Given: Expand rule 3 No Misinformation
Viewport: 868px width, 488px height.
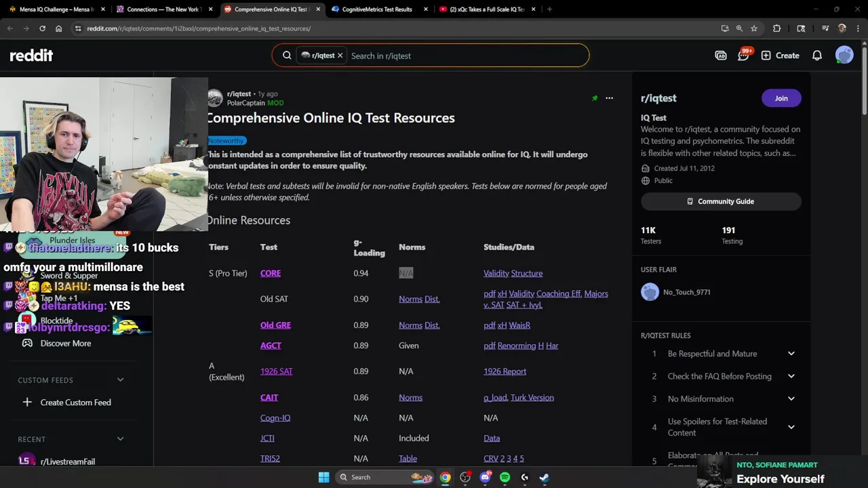Looking at the screenshot, I should click(x=791, y=399).
